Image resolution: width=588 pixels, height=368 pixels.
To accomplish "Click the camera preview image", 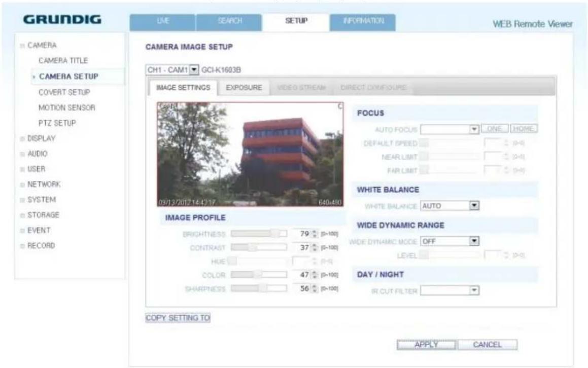I will click(250, 155).
